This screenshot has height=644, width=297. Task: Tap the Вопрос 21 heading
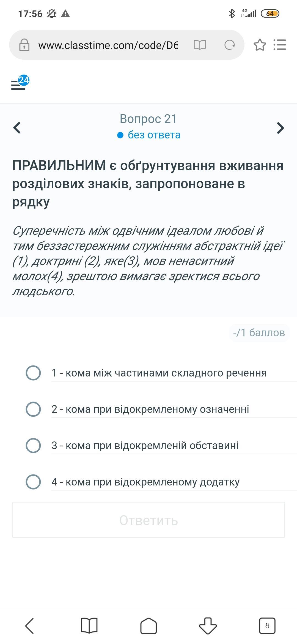(148, 119)
